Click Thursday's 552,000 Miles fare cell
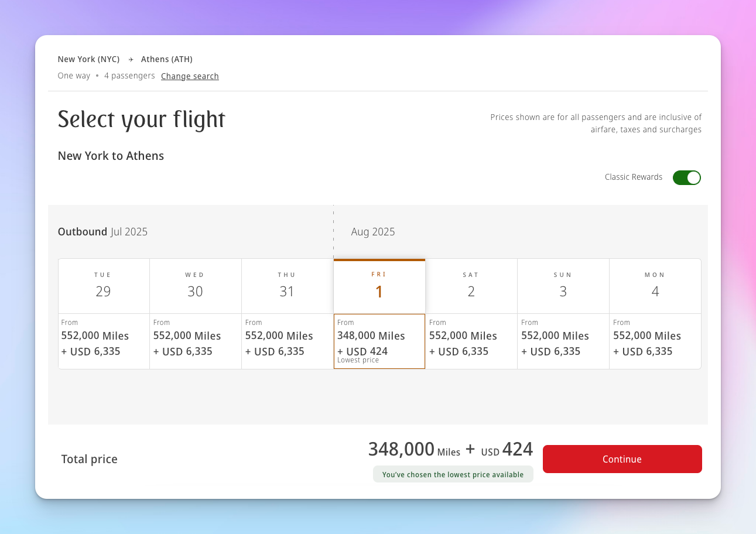The image size is (756, 534). (288, 341)
